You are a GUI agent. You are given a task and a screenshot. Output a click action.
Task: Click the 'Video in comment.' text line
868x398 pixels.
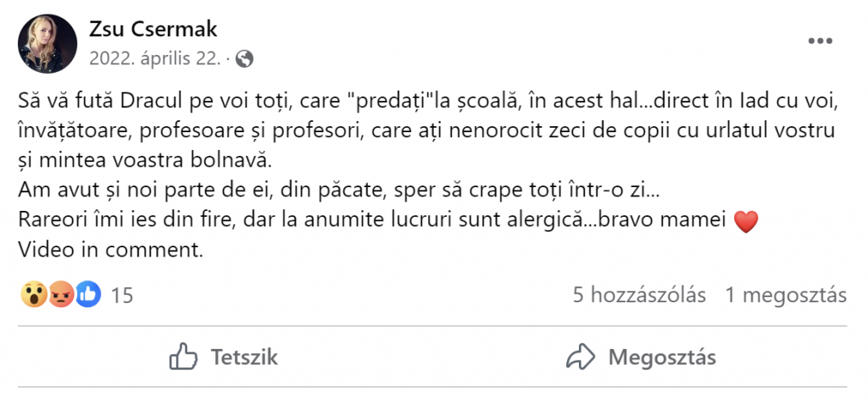point(111,250)
